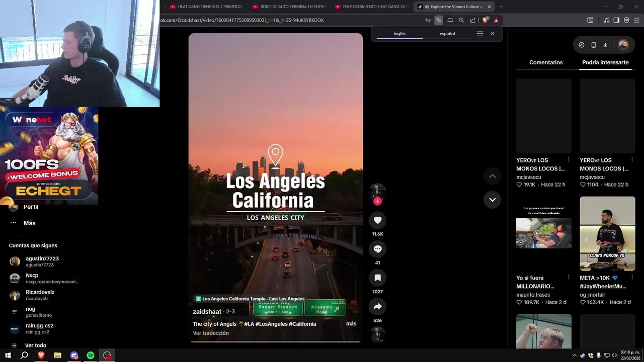Image resolution: width=644 pixels, height=362 pixels.
Task: Open options for Yo si fuera MILLONARIO card
Action: point(569,278)
